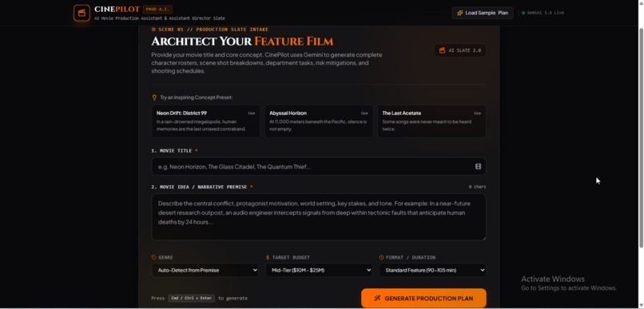
Task: Click the textarea resize handle corner
Action: point(484,238)
